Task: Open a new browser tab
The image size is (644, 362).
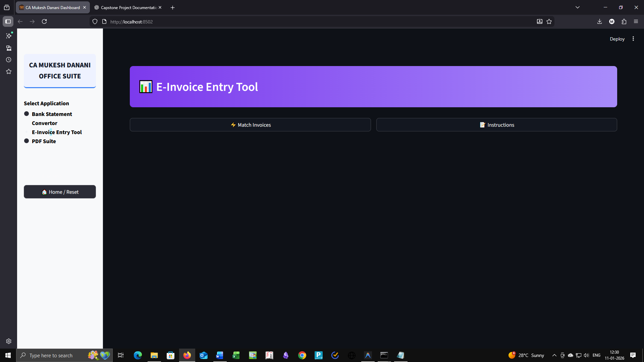Action: pyautogui.click(x=173, y=7)
